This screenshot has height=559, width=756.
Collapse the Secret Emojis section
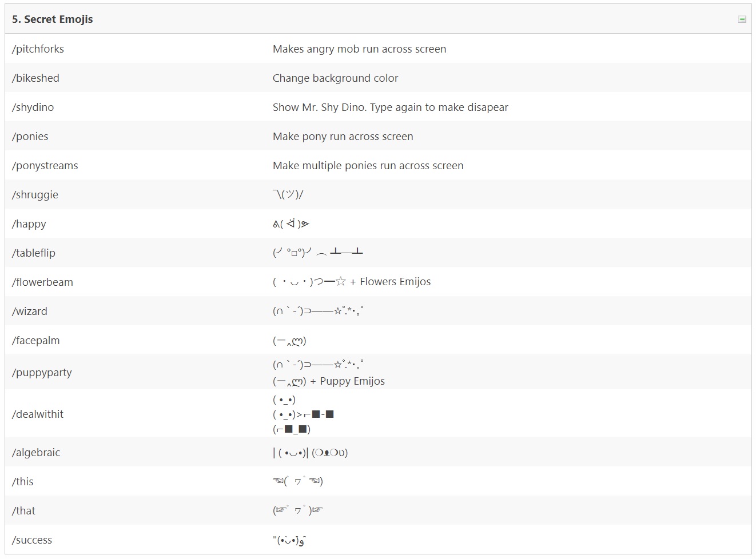742,18
